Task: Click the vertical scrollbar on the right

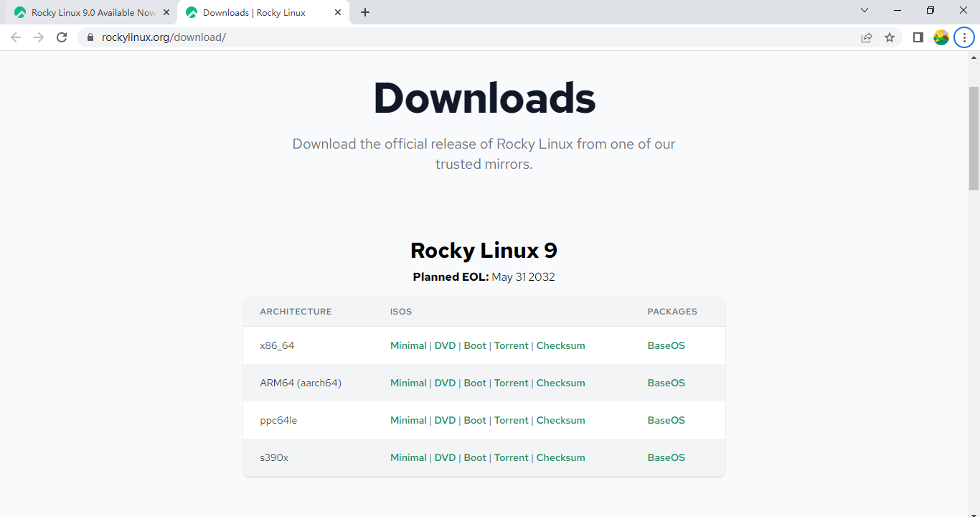Action: click(x=974, y=139)
